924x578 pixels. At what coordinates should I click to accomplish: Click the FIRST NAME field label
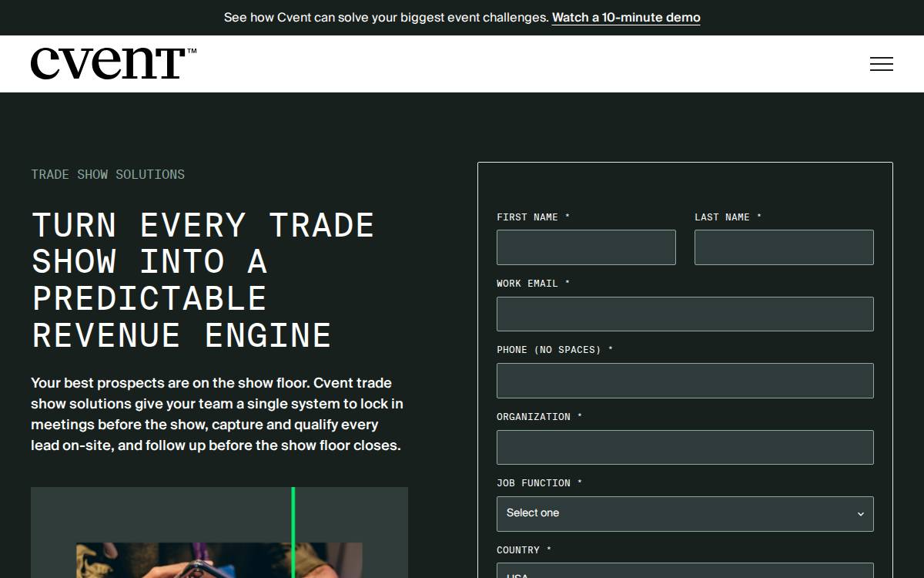pyautogui.click(x=534, y=217)
